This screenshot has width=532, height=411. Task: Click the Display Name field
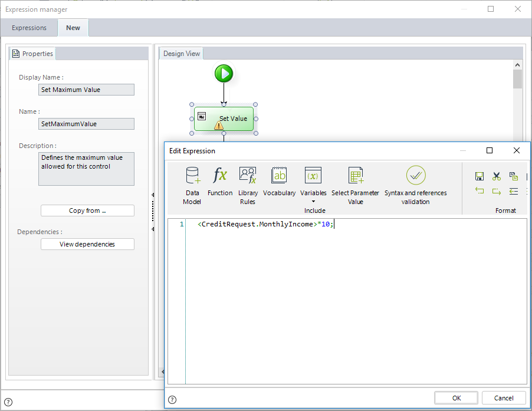click(x=86, y=90)
